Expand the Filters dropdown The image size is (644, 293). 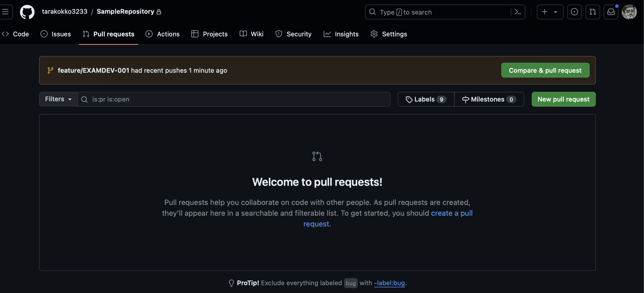pos(58,99)
